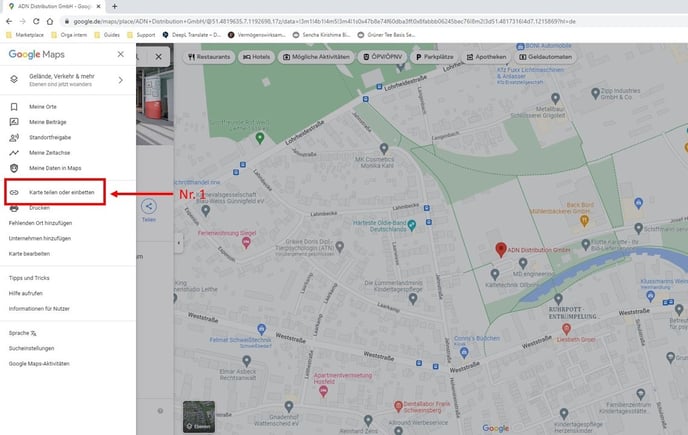Open Tipps und Tricks

click(29, 278)
